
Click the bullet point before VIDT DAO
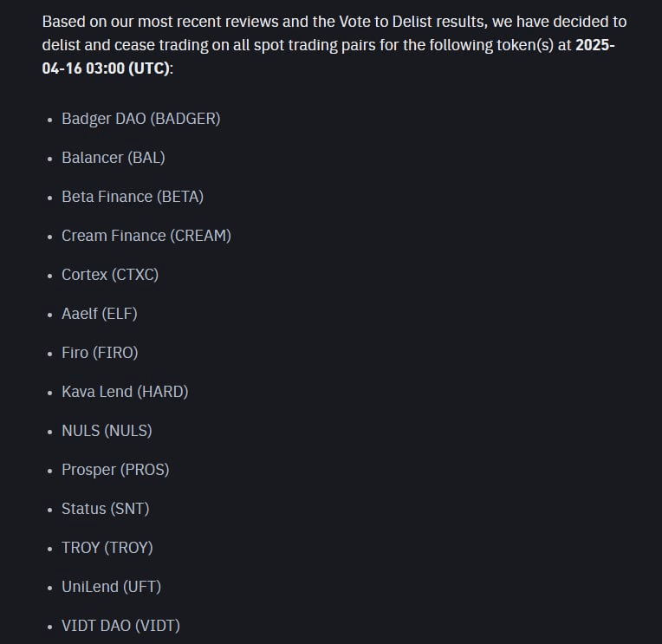pos(50,627)
